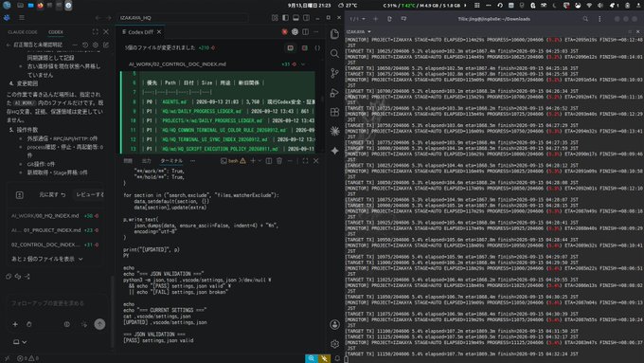Open the four-point sparkle icon in activity bar
This screenshot has width=644, height=363.
[334, 151]
